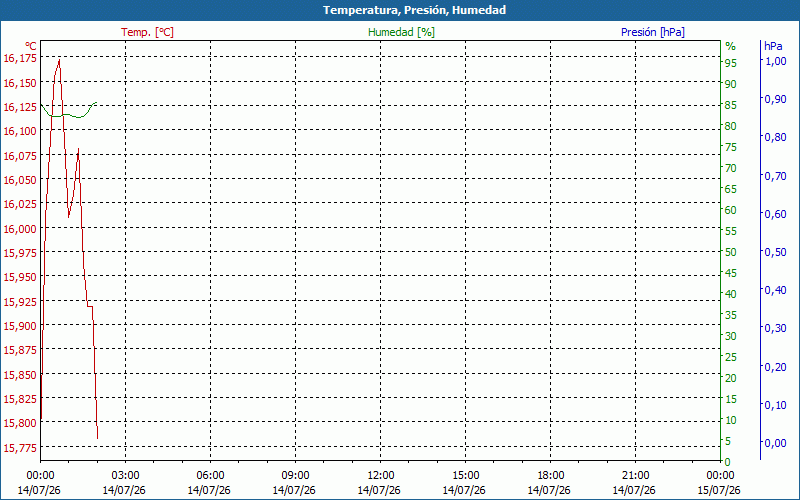
Task: Click the 50 humidity axis value
Action: [730, 252]
